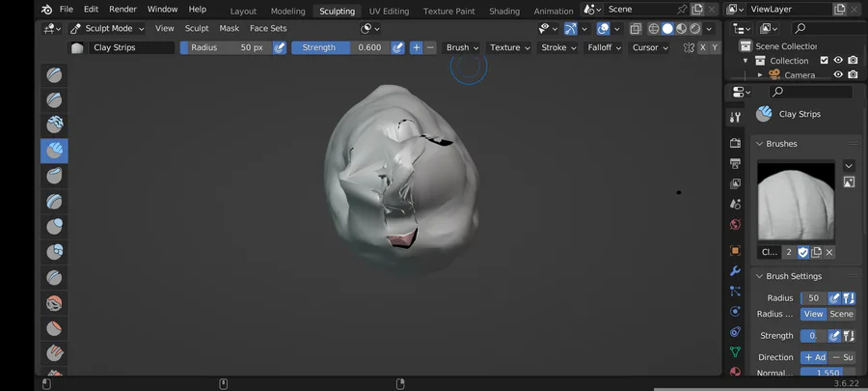Hide the Camera in viewport
Image resolution: width=868 pixels, height=391 pixels.
(x=838, y=75)
